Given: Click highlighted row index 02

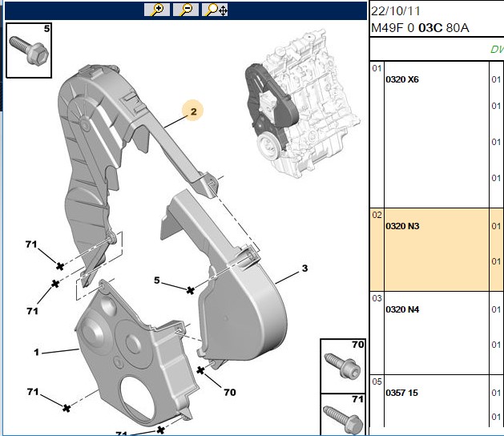Looking at the screenshot, I should tap(377, 215).
